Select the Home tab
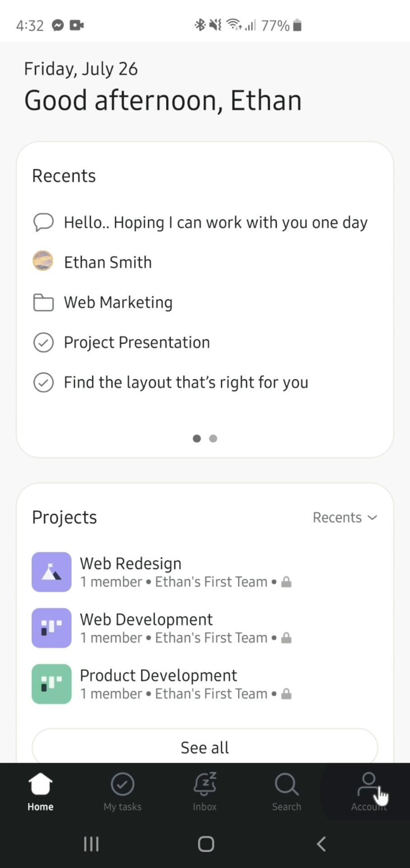410x868 pixels. (40, 791)
